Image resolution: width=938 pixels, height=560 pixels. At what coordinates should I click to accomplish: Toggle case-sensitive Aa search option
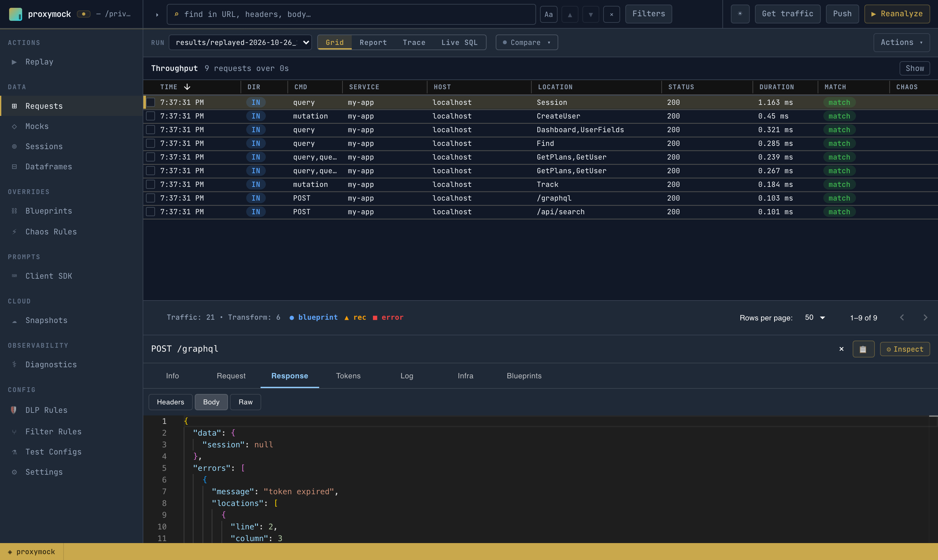point(549,14)
